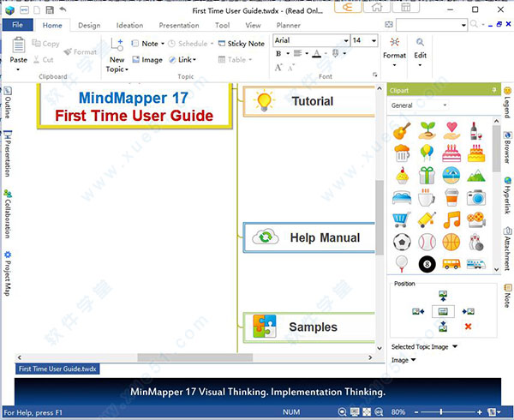Pin the Clipart panel
This screenshot has width=514, height=420.
(x=494, y=90)
